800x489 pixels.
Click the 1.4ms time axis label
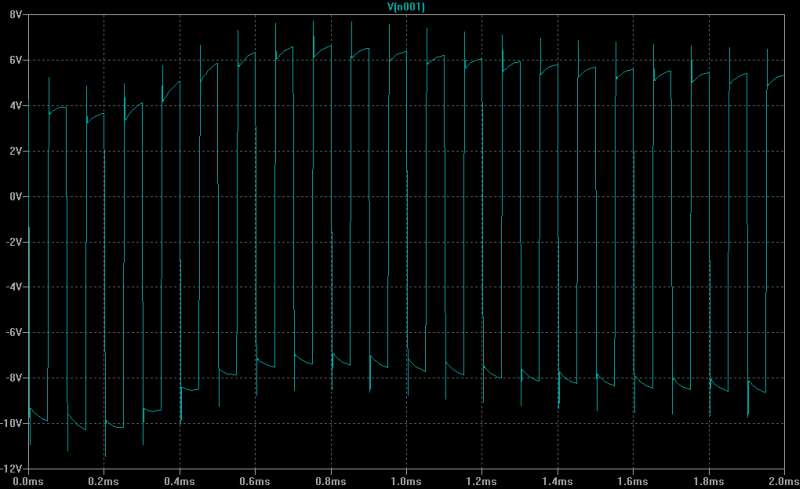(x=557, y=481)
